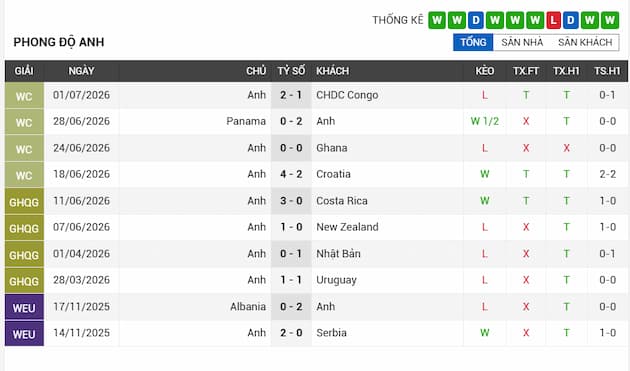Click the 4 - 2 score versus Croatia
This screenshot has height=371, width=630.
(x=291, y=174)
